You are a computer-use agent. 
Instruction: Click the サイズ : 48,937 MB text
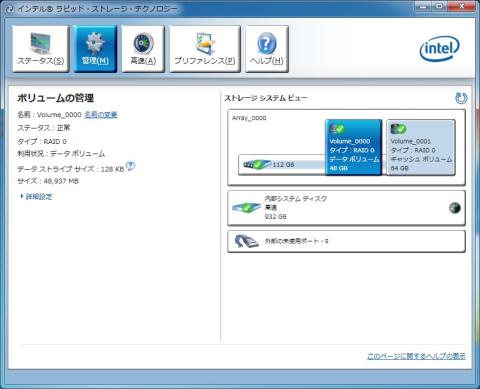(48, 181)
